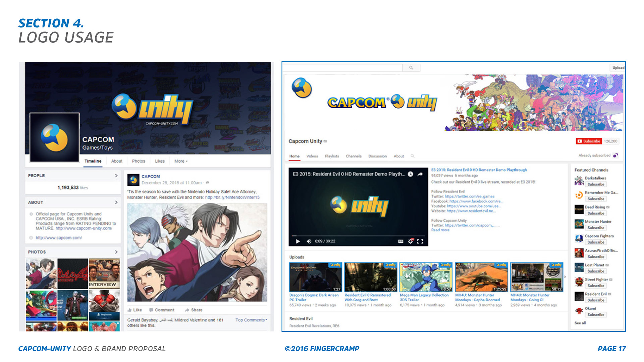Open the www.capcom.com link
The height and width of the screenshot is (362, 644).
coord(59,238)
